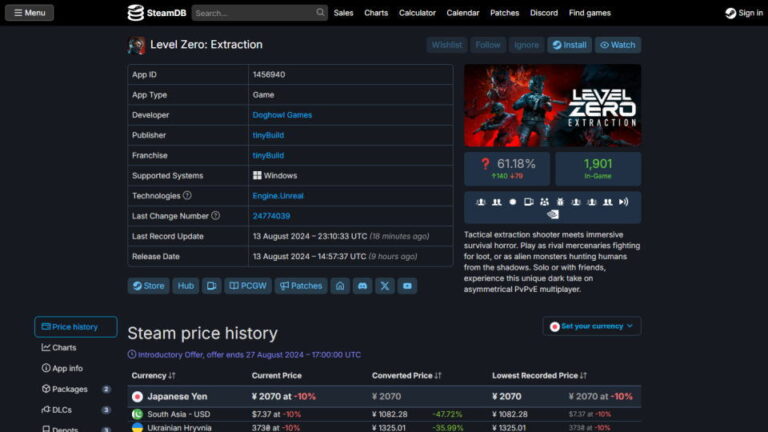768x432 pixels.
Task: Click the help icon beside Last Change Number
Action: (215, 216)
